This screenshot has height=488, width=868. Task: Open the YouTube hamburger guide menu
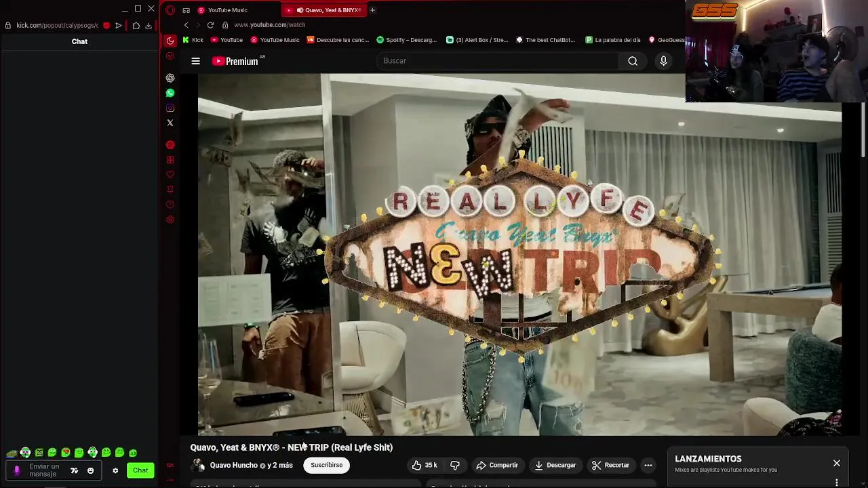tap(195, 61)
